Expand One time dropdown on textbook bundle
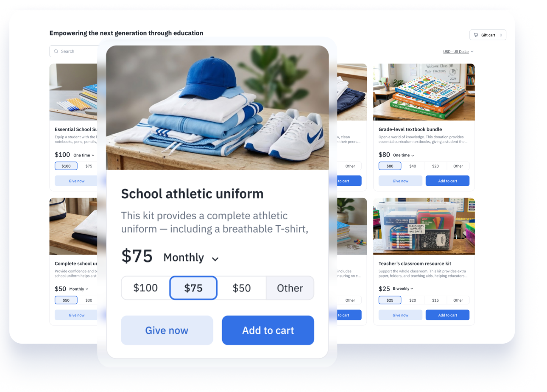 (403, 155)
